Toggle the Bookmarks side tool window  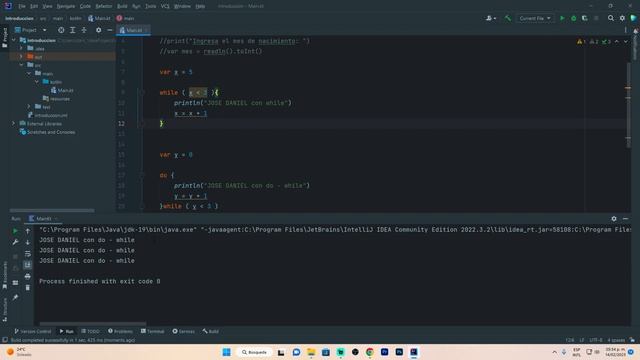(x=4, y=276)
